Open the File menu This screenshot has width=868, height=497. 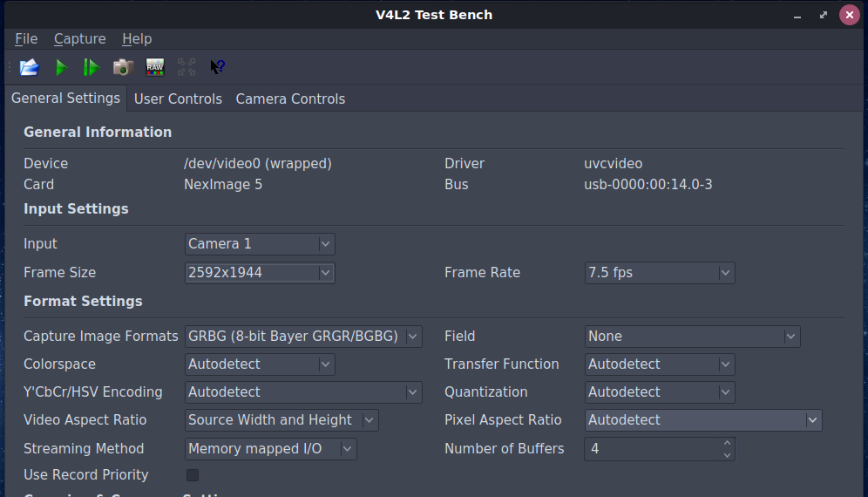pos(26,39)
